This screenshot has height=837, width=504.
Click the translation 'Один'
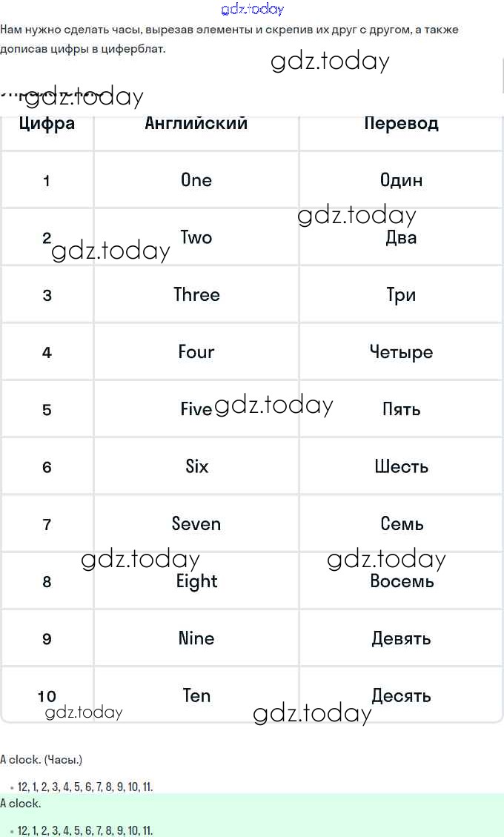(x=401, y=180)
